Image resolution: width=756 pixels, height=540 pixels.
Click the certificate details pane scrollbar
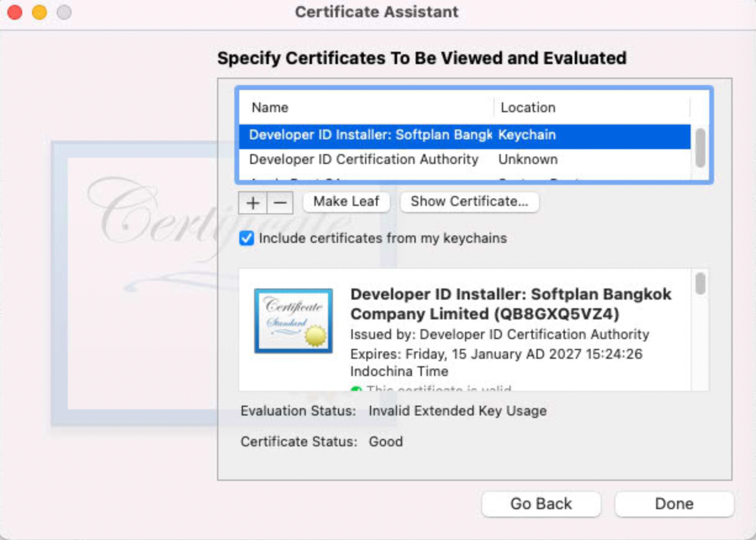(x=700, y=284)
